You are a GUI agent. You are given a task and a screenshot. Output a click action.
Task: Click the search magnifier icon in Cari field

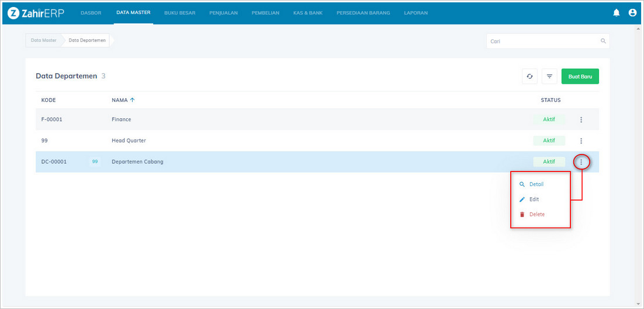click(603, 42)
